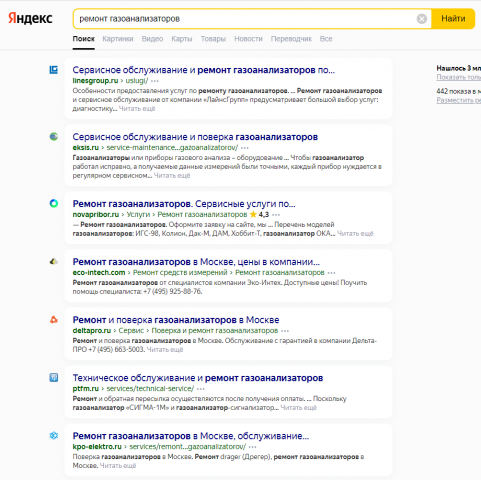Open result Техническое обслуживание и ремонт газоанализаторов
The image size is (481, 480).
click(198, 378)
